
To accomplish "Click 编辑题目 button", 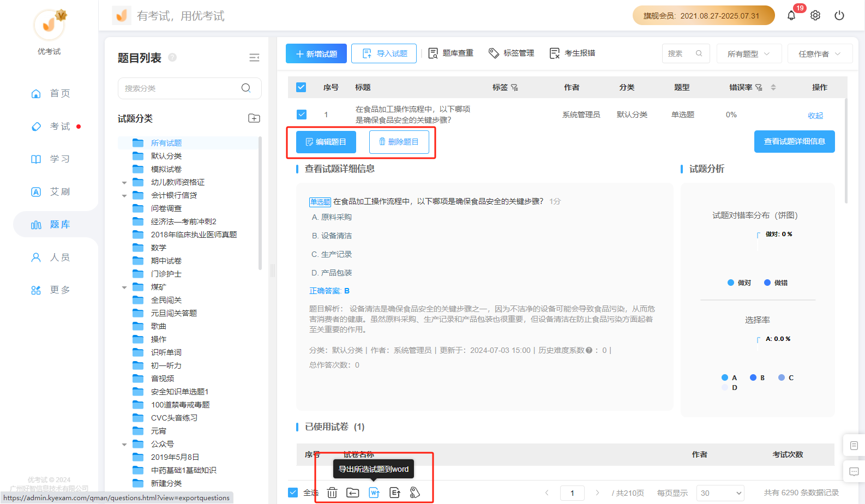I will [x=326, y=142].
